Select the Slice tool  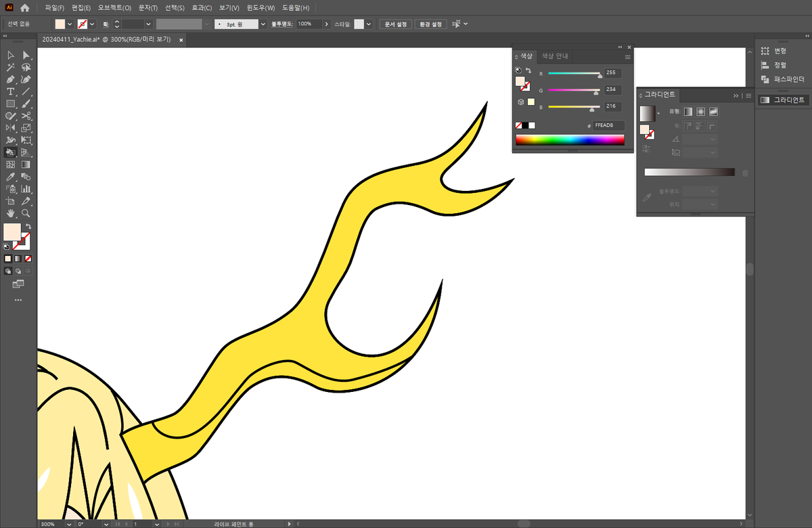point(26,201)
